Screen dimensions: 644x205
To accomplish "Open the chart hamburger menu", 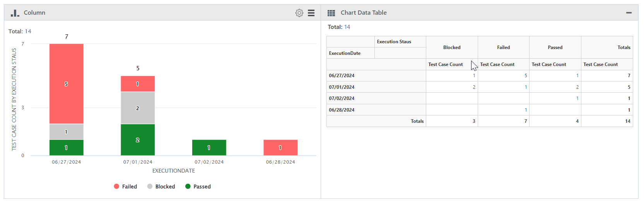I will 311,13.
